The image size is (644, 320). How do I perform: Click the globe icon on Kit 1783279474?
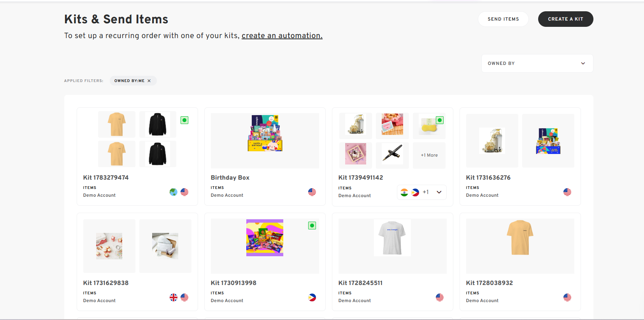[174, 192]
